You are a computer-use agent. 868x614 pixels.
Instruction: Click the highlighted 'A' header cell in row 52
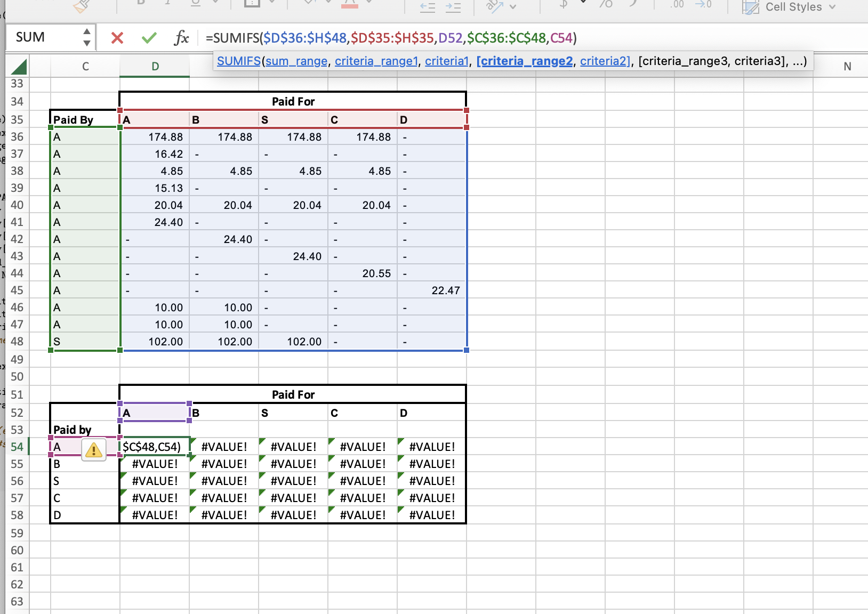tap(155, 413)
